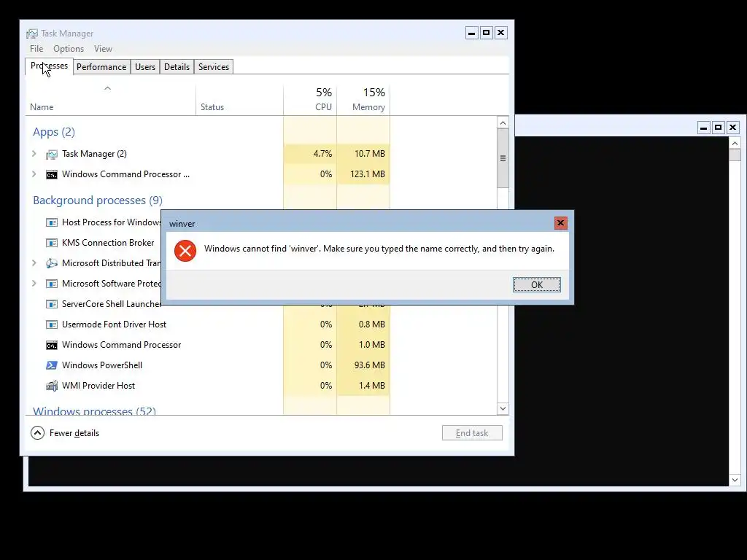The height and width of the screenshot is (560, 747).
Task: Click the Microsoft Software Protection icon
Action: pyautogui.click(x=52, y=284)
